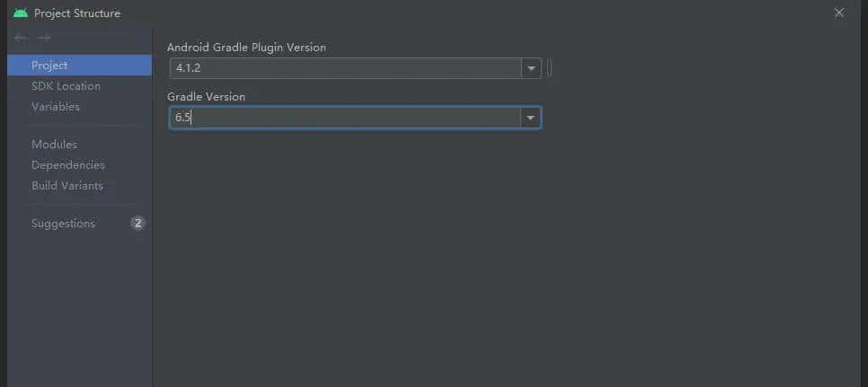Click the Gradle Version label
The width and height of the screenshot is (868, 387).
click(206, 96)
